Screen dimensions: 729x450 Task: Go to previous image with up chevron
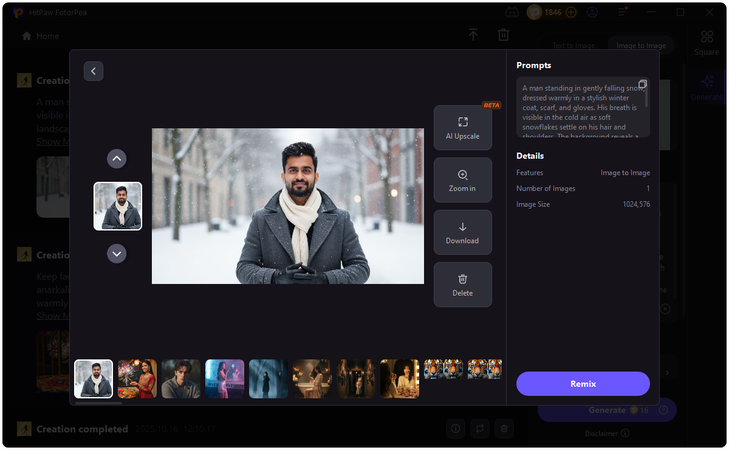click(117, 158)
